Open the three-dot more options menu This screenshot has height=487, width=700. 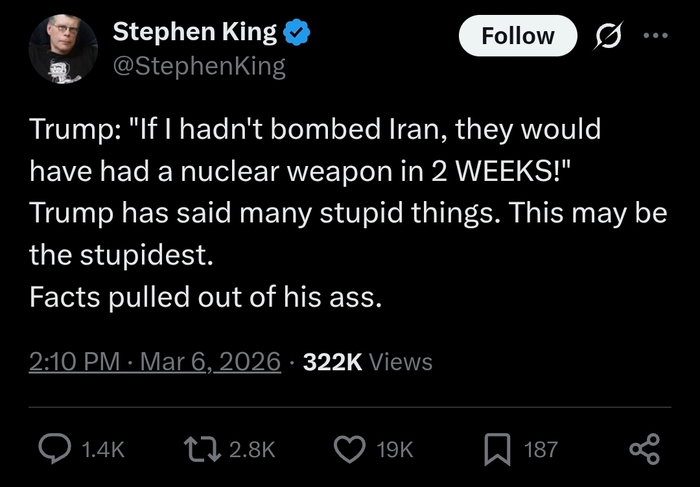coord(654,36)
